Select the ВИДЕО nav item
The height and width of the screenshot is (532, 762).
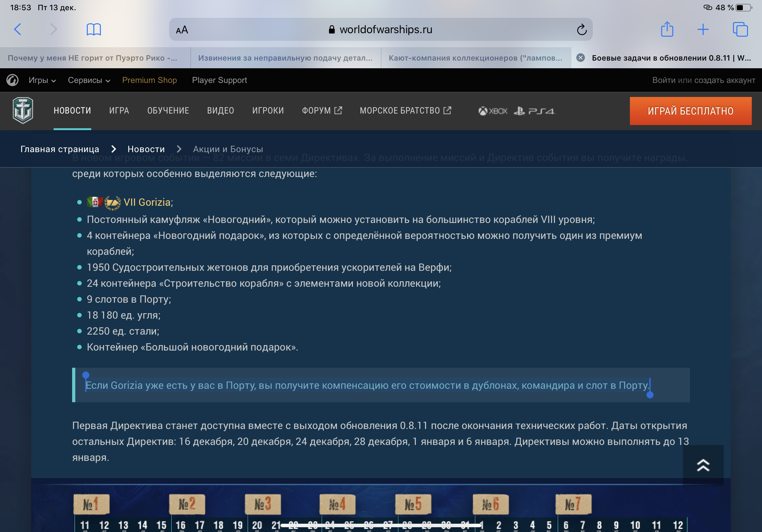[x=221, y=110]
